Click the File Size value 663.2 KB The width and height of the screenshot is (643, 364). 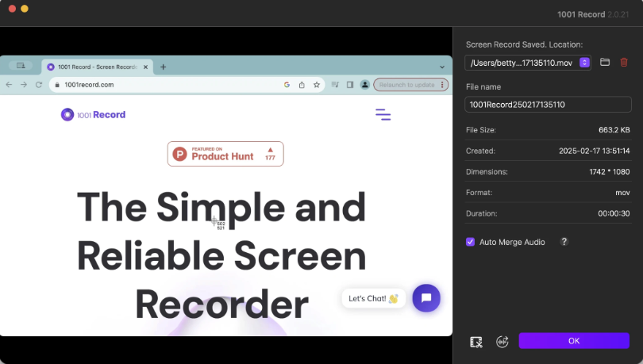coord(614,130)
